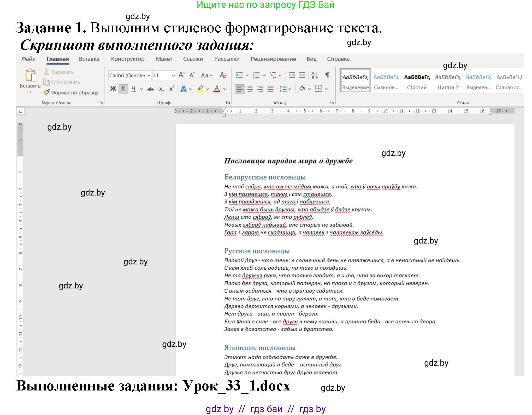Toggle bold (Ж) formatting
Screen dimensions: 532x415
(113, 89)
